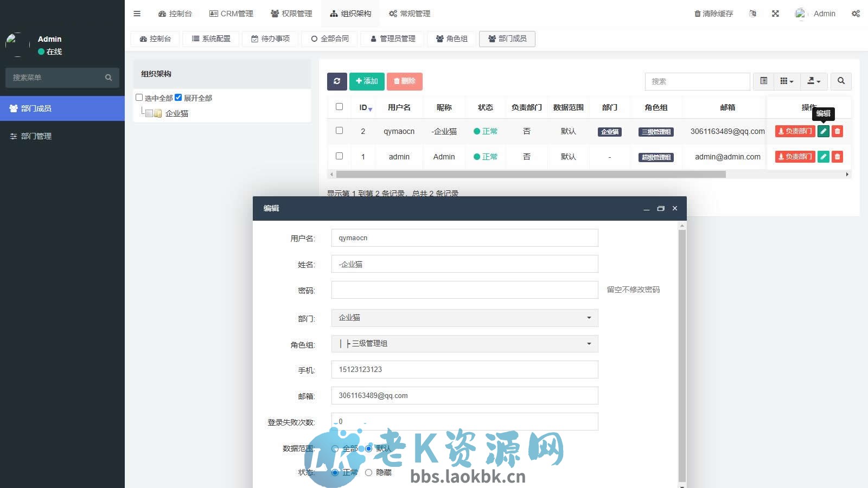This screenshot has width=868, height=488.
Task: Click the red delete icon on admin's row
Action: (837, 157)
